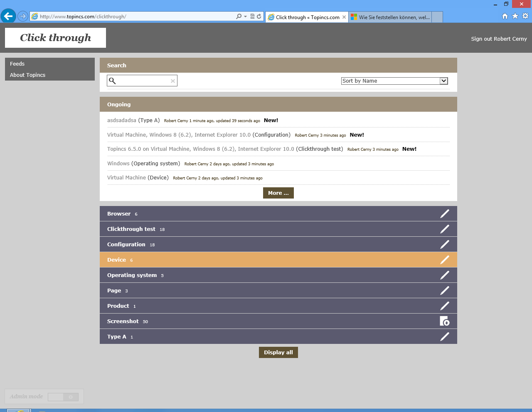This screenshot has width=532, height=412.
Task: Click the pencil icon in Configuration row
Action: tap(444, 245)
